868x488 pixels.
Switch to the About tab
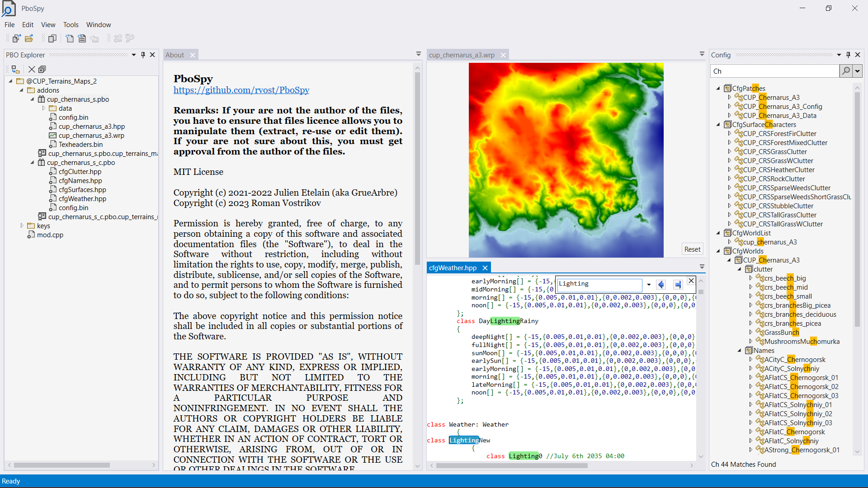click(175, 55)
